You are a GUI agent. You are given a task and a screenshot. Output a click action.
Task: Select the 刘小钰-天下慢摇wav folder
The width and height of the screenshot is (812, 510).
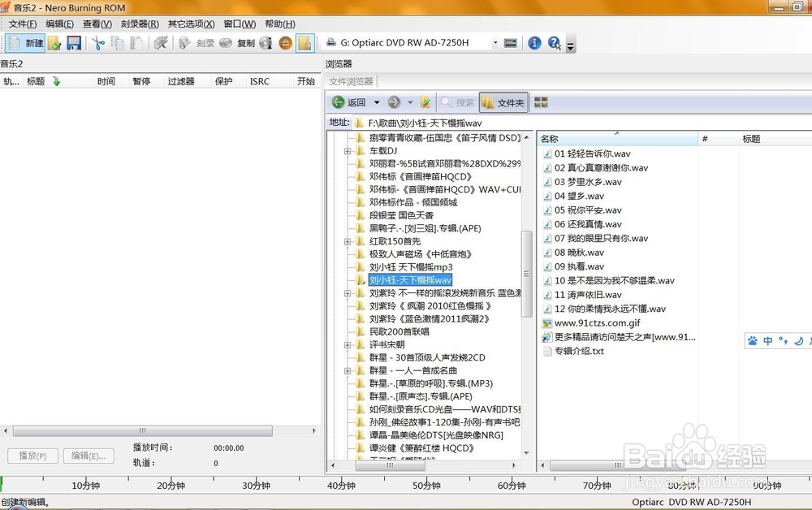(x=410, y=280)
